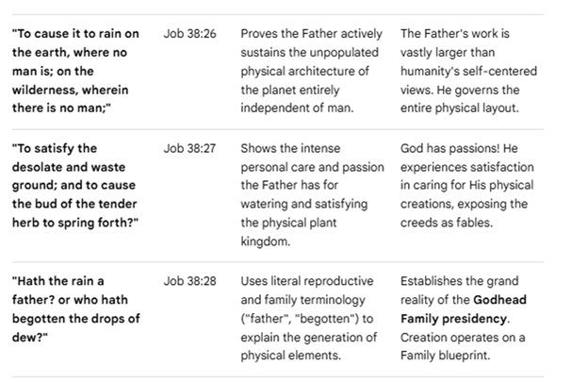Select the "Hath the rain a father" quote
Image resolution: width=588 pixels, height=382 pixels.
click(x=75, y=308)
